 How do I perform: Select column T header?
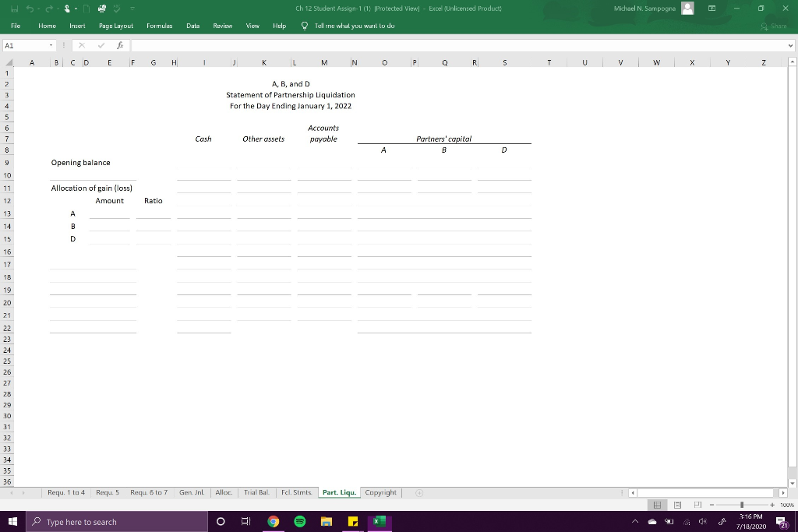[549, 62]
